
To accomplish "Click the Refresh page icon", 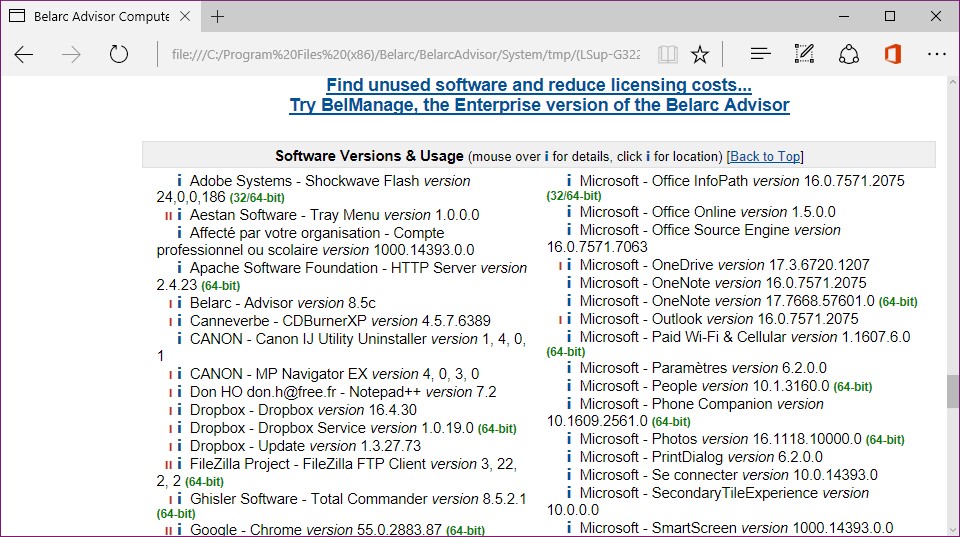I will pos(119,54).
